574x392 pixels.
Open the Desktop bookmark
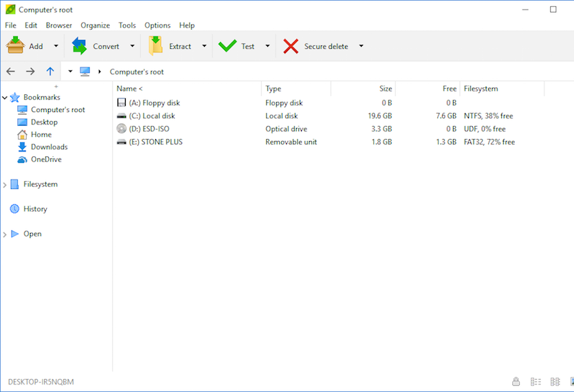pyautogui.click(x=37, y=122)
